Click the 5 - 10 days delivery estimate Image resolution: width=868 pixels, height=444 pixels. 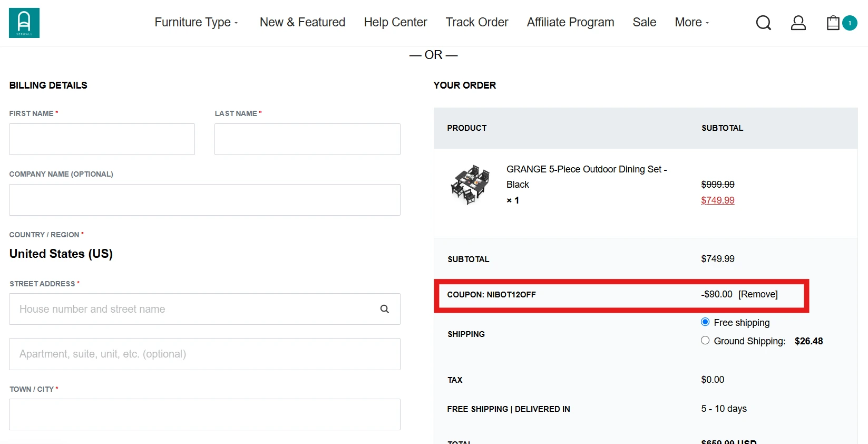[x=724, y=409]
